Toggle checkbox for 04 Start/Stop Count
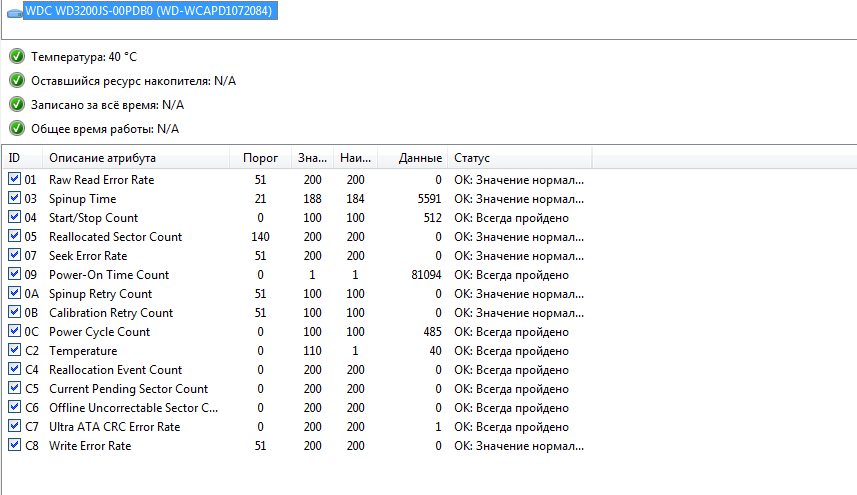 pyautogui.click(x=15, y=217)
